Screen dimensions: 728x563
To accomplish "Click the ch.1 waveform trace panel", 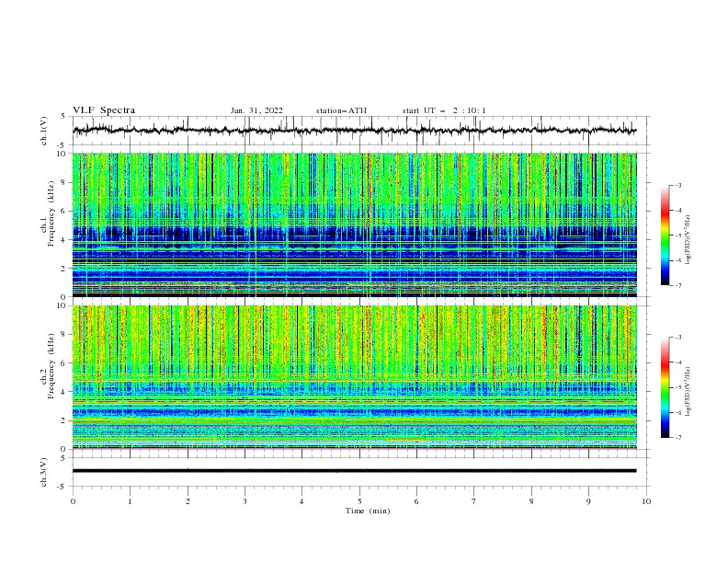I will (x=360, y=131).
